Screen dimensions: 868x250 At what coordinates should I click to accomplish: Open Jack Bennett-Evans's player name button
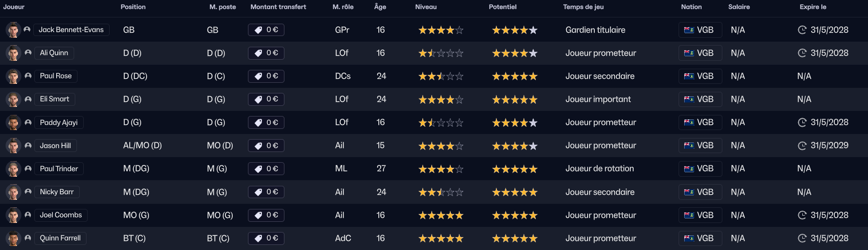point(71,30)
